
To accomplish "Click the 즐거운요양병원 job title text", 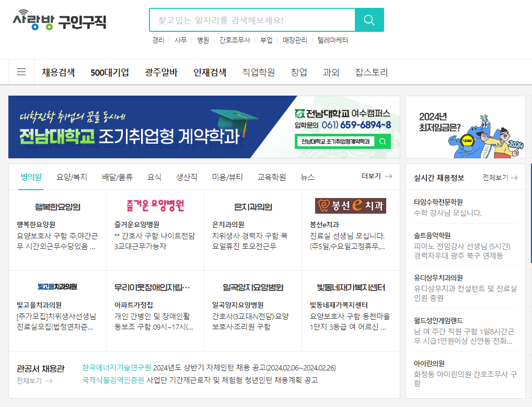I will (137, 225).
